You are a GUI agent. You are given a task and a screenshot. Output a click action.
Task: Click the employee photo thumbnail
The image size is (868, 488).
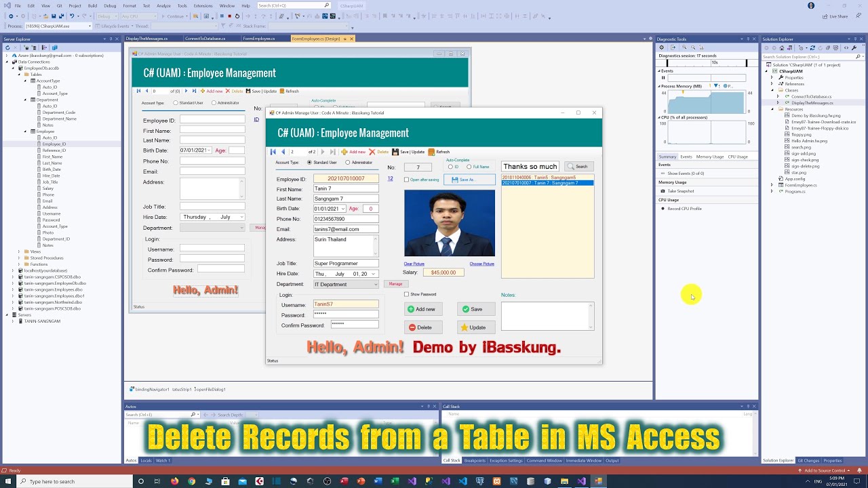(x=450, y=223)
